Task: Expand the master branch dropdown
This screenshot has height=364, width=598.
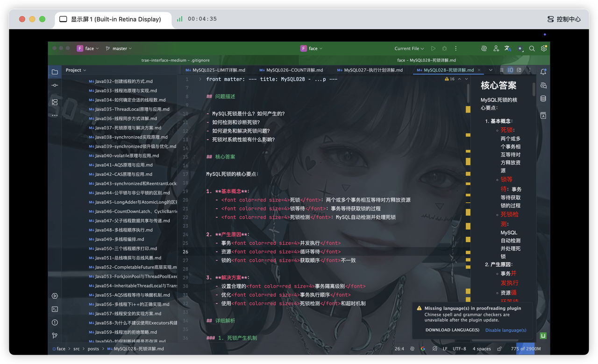Action: click(119, 49)
